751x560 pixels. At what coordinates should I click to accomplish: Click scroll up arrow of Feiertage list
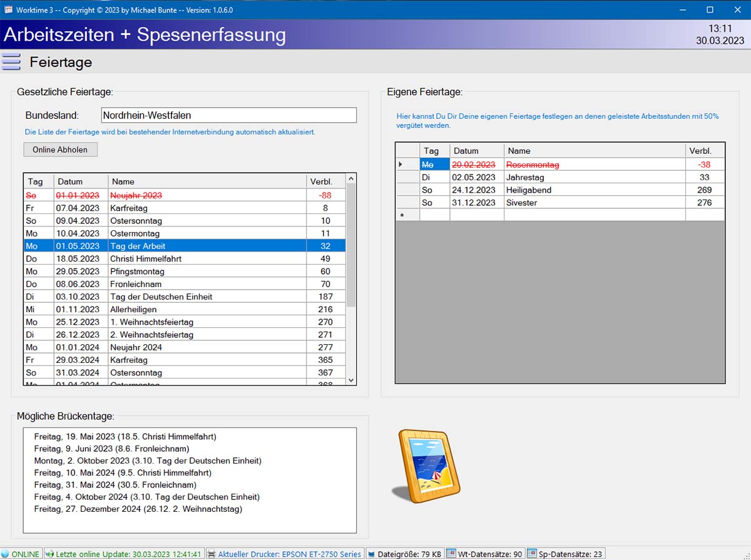[x=351, y=179]
